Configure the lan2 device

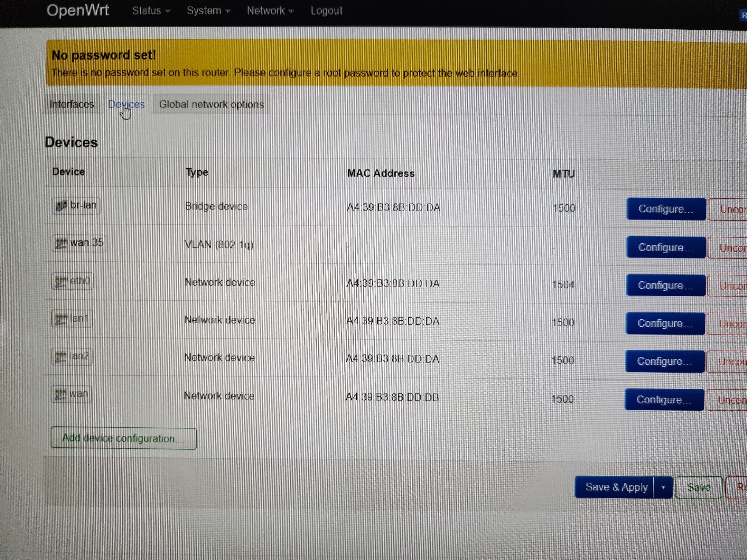coord(665,362)
